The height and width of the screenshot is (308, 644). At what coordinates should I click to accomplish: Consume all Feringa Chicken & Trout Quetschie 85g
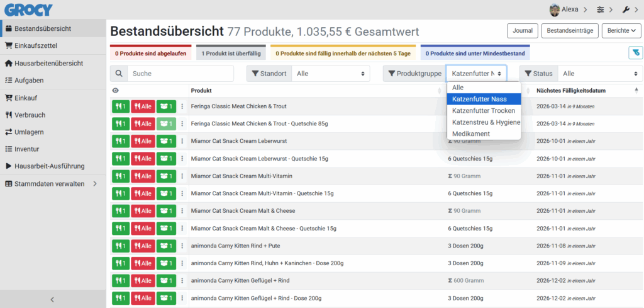[x=143, y=124]
